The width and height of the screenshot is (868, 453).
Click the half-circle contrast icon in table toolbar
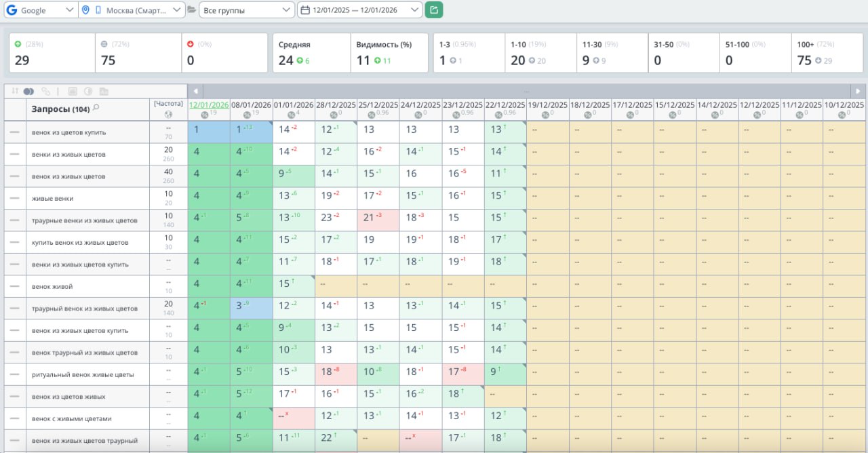(x=88, y=91)
